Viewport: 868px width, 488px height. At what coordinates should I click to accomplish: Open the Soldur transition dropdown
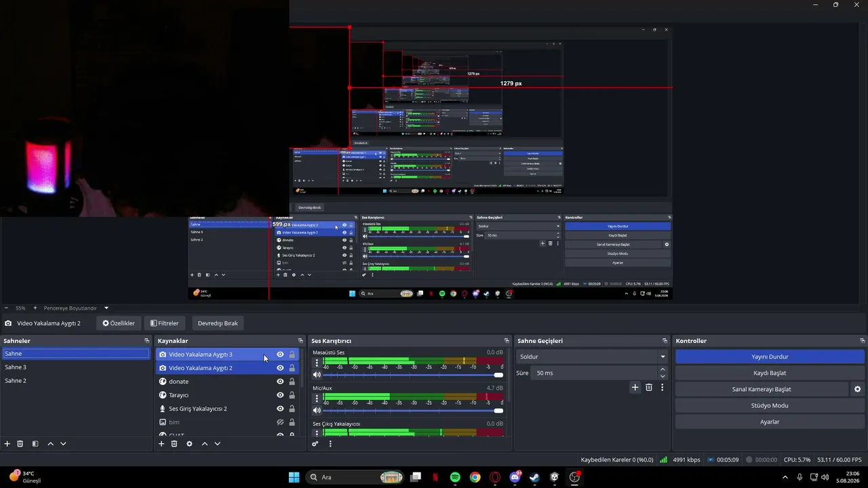pyautogui.click(x=592, y=357)
